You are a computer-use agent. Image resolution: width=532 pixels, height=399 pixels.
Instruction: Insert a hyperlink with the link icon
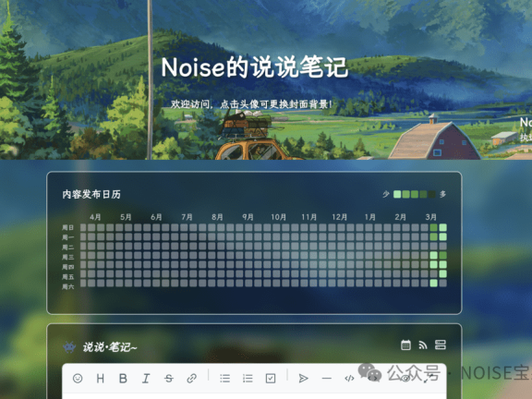pos(192,378)
